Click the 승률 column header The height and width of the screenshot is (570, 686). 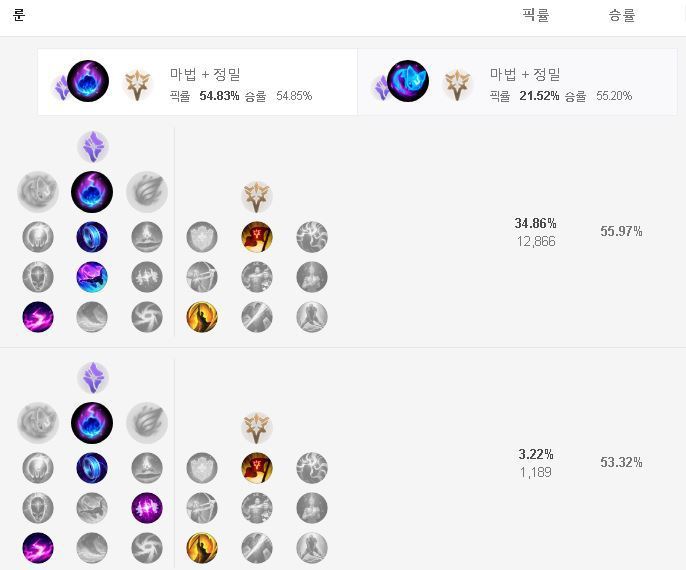621,15
